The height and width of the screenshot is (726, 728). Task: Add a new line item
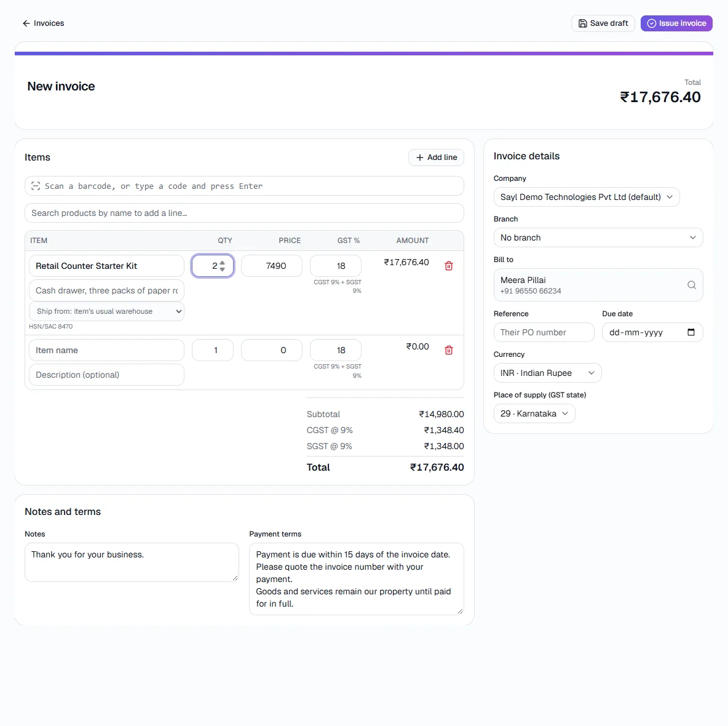click(x=436, y=158)
